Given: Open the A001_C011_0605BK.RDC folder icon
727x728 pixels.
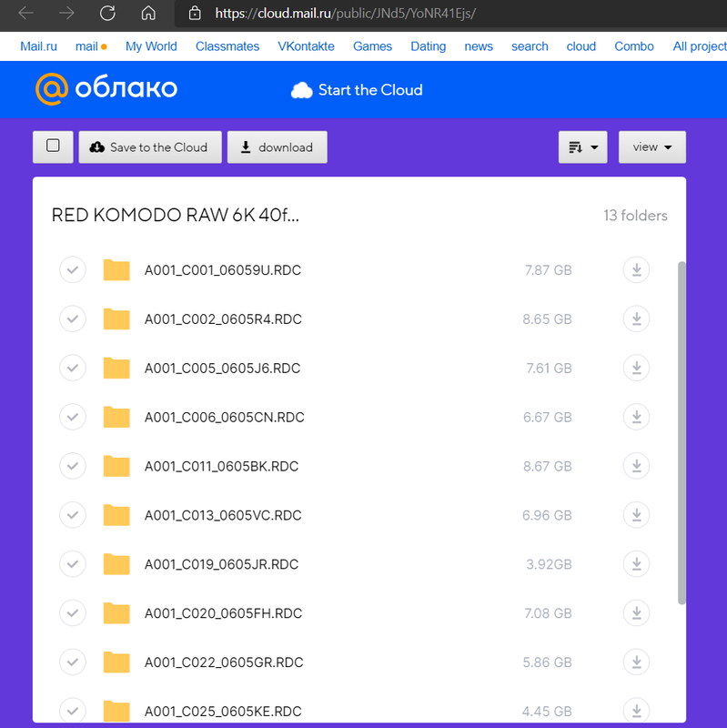Looking at the screenshot, I should (x=116, y=466).
